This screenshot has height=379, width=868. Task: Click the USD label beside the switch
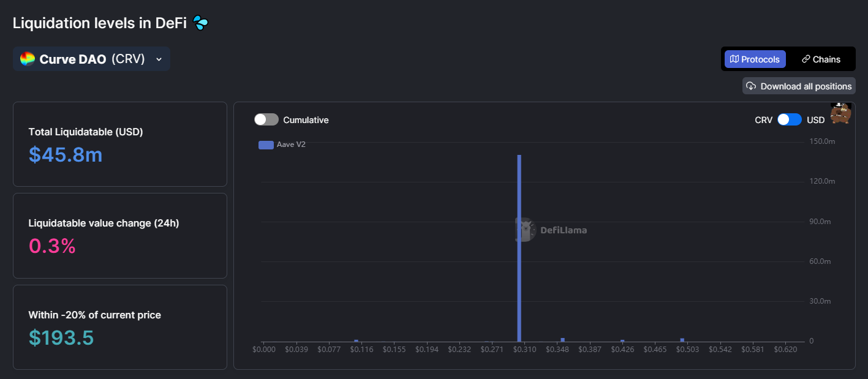[816, 120]
